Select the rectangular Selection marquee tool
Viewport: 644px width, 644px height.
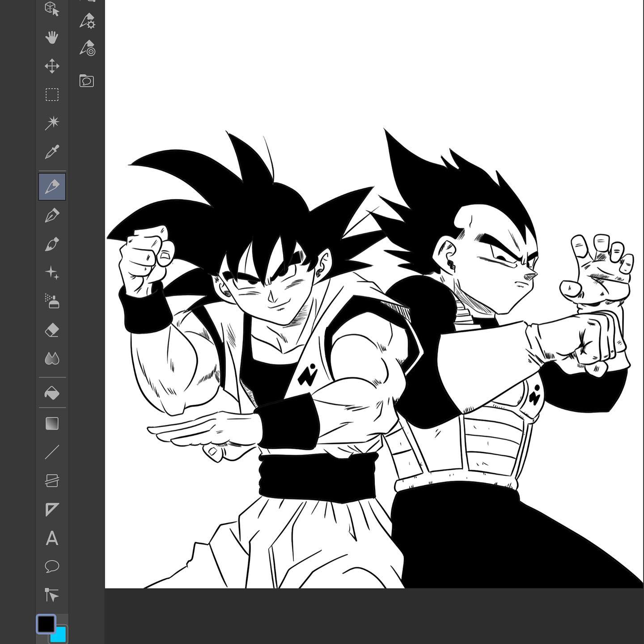(52, 95)
